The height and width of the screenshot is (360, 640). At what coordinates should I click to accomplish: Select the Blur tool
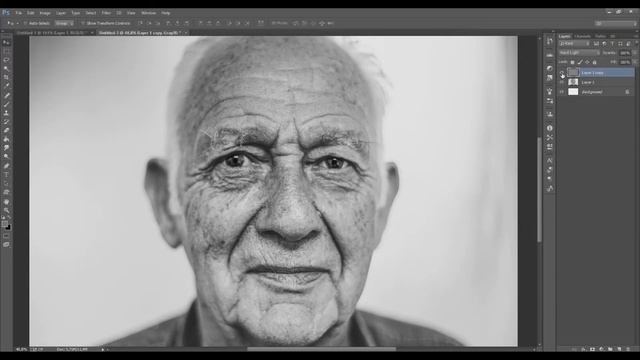coord(7,148)
